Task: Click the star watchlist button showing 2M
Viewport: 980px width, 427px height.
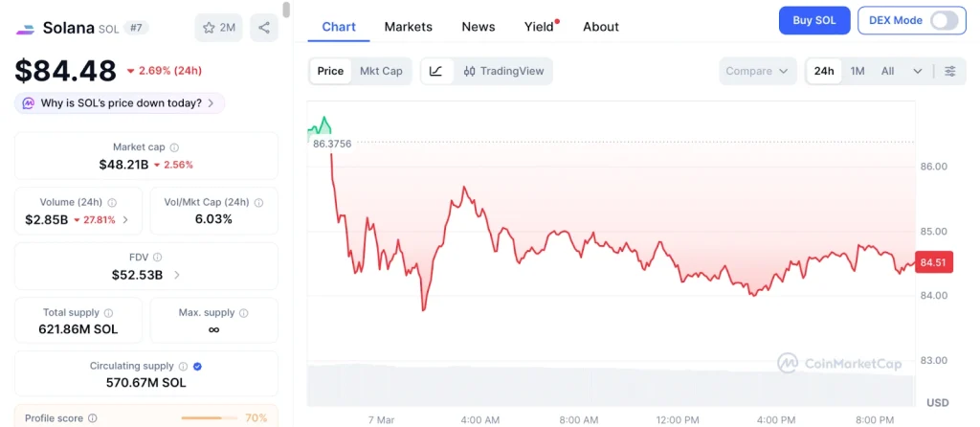Action: point(218,28)
